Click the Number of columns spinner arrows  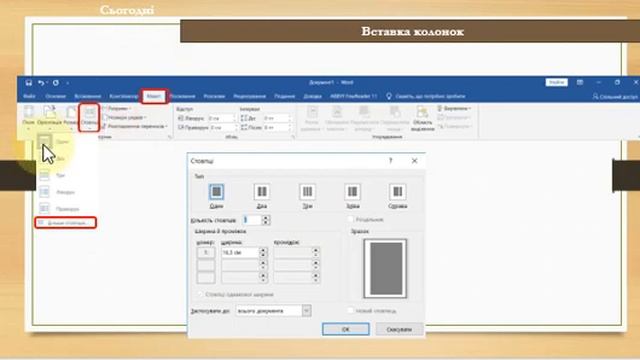266,220
